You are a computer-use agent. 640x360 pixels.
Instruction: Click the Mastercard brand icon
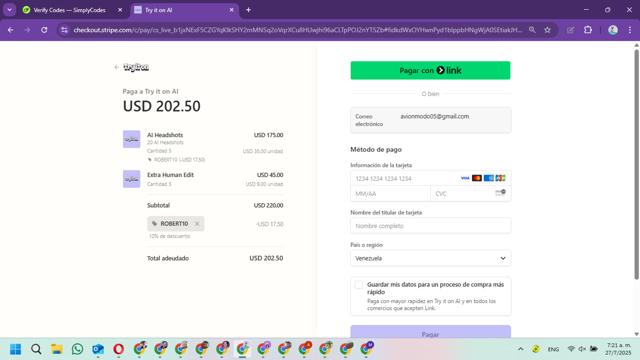[x=477, y=178]
